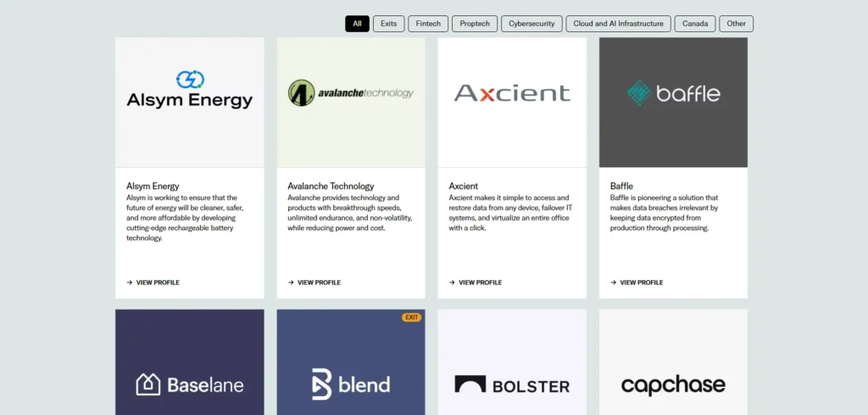Open Alsym Energy logo thumbnail
Viewport: 868px width, 415px height.
click(189, 103)
